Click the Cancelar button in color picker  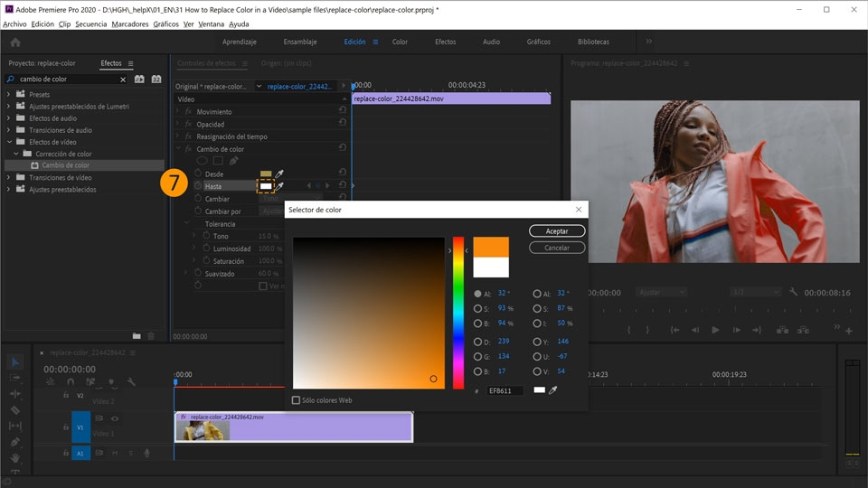(557, 248)
